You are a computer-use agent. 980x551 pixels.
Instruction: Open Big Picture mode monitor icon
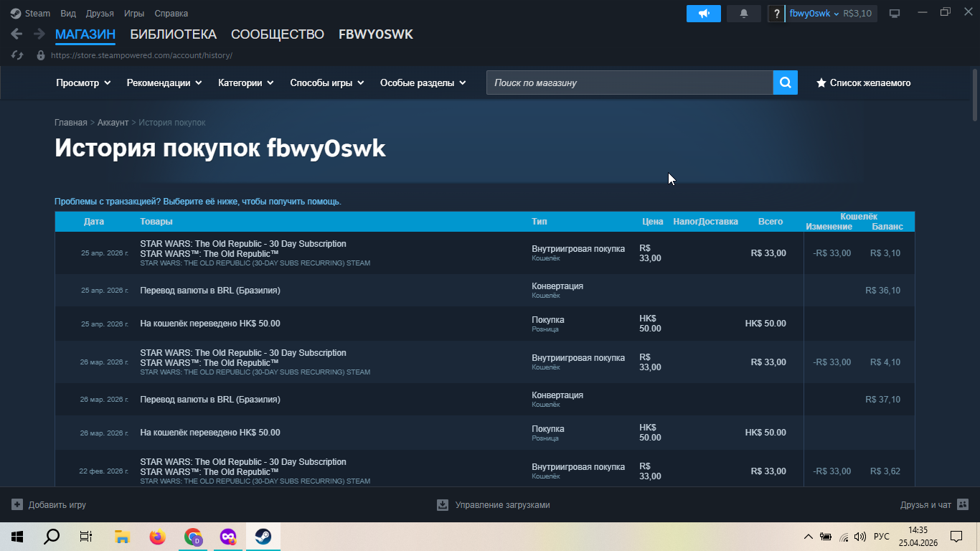895,14
